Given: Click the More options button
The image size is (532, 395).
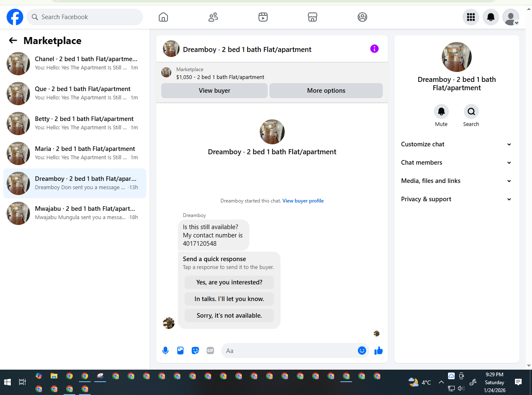Looking at the screenshot, I should click(x=326, y=91).
